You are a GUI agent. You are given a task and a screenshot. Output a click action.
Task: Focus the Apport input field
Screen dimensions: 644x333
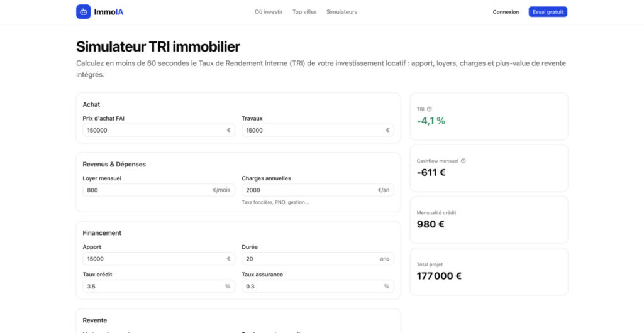point(159,259)
